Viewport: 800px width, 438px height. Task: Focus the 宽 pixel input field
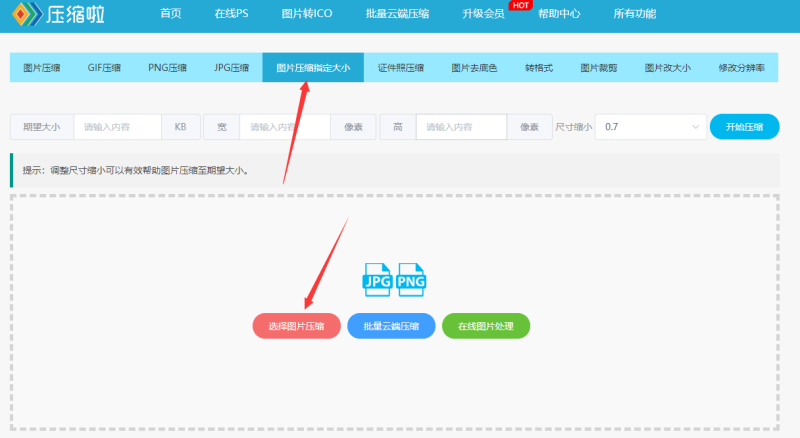pyautogui.click(x=285, y=127)
